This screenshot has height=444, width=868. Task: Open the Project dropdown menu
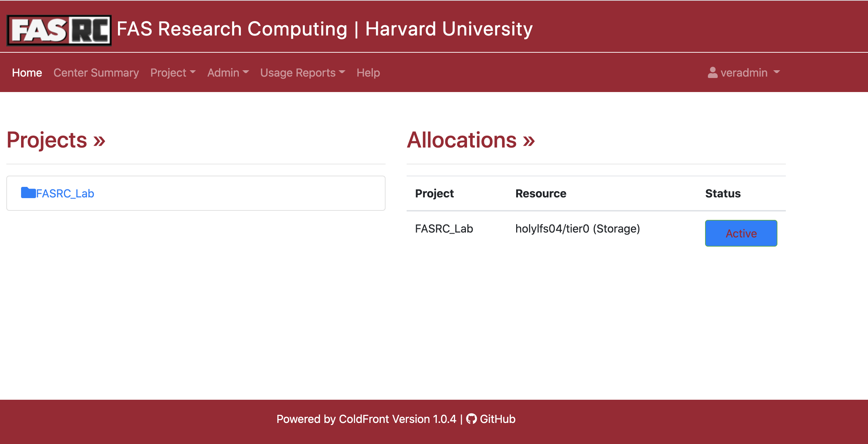coord(173,73)
